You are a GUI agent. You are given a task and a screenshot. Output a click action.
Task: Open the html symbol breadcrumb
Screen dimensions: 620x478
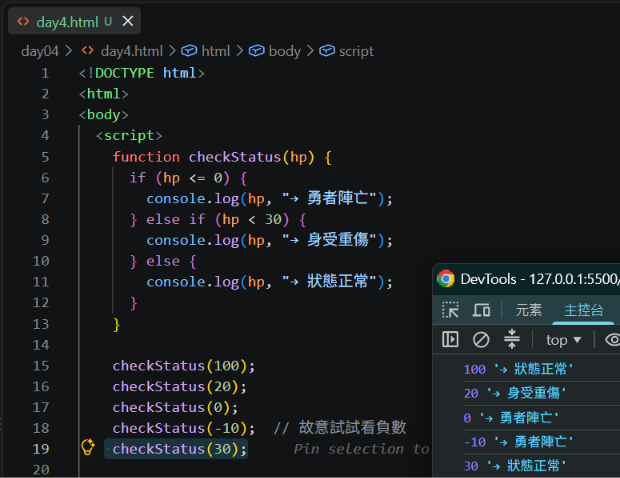pyautogui.click(x=215, y=51)
